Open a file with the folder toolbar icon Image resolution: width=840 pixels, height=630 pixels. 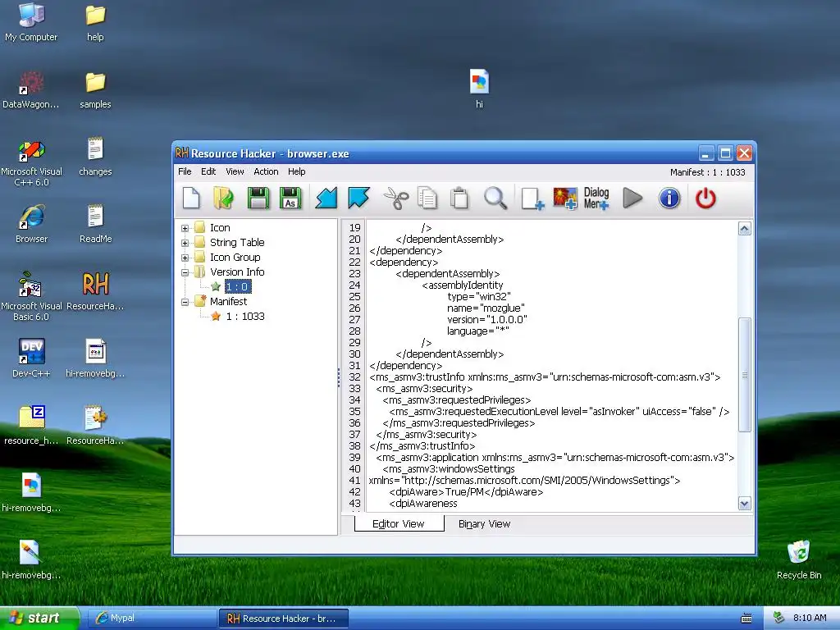pos(223,199)
